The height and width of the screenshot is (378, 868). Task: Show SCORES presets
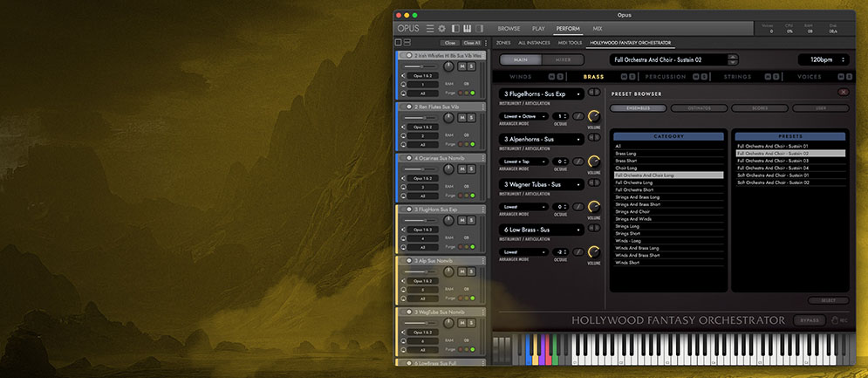(x=759, y=108)
